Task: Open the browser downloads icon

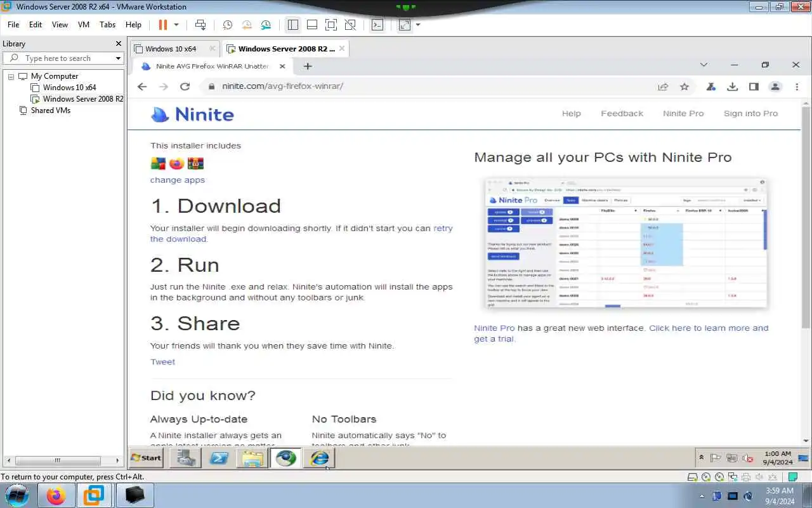Action: pyautogui.click(x=732, y=86)
